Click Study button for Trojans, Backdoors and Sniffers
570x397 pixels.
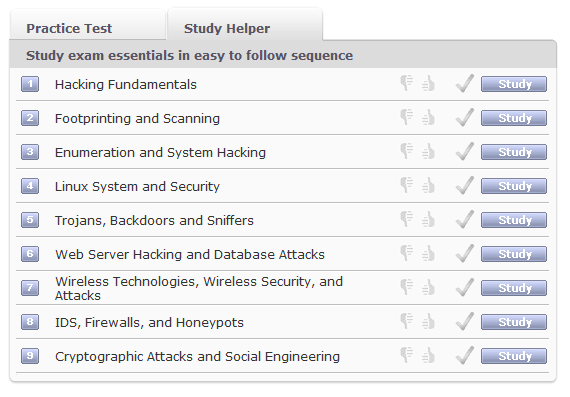tap(514, 220)
